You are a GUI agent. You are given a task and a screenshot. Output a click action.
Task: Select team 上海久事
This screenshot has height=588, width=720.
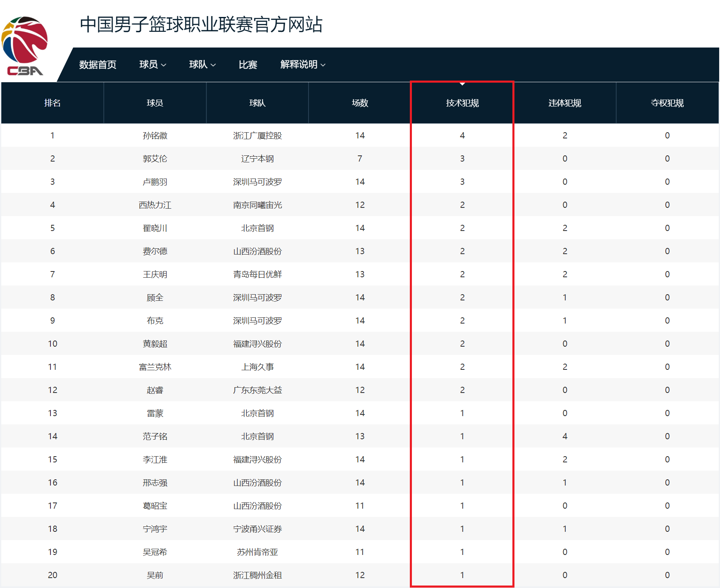tap(257, 367)
